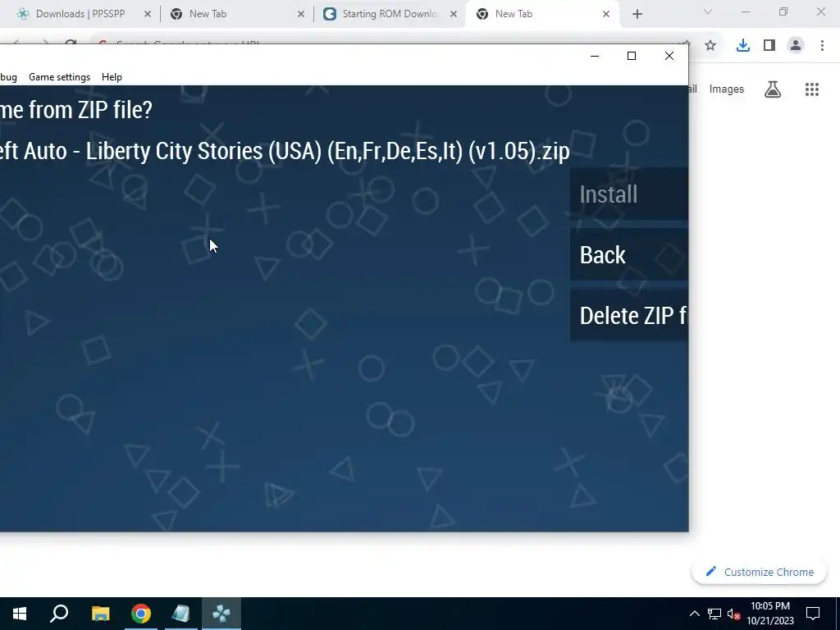Open network status in system tray

point(714,614)
